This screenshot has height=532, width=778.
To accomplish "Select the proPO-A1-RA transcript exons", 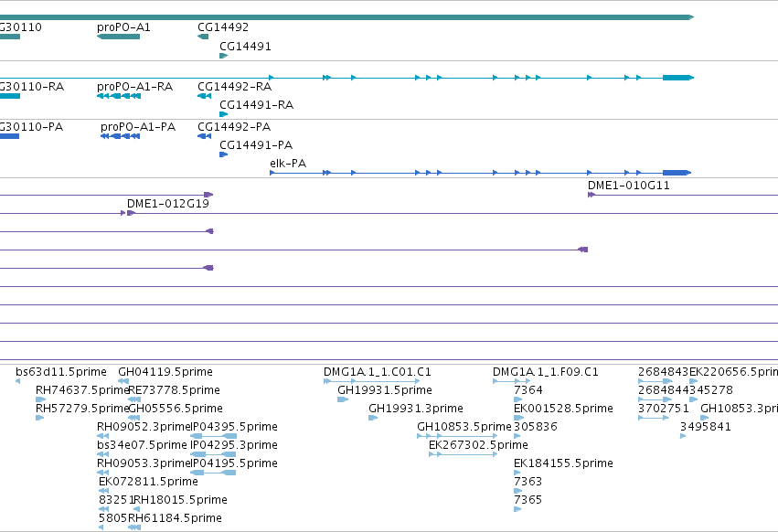I will click(119, 96).
